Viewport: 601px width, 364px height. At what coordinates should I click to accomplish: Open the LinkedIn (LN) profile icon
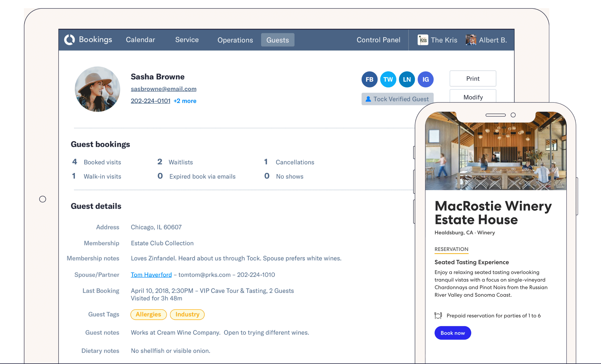407,79
